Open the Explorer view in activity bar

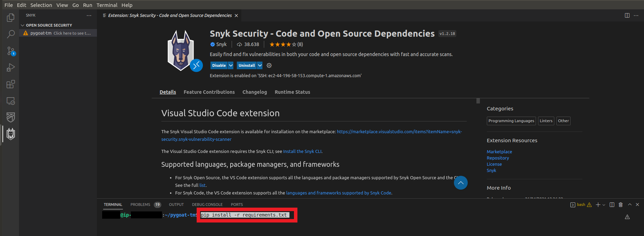click(11, 18)
